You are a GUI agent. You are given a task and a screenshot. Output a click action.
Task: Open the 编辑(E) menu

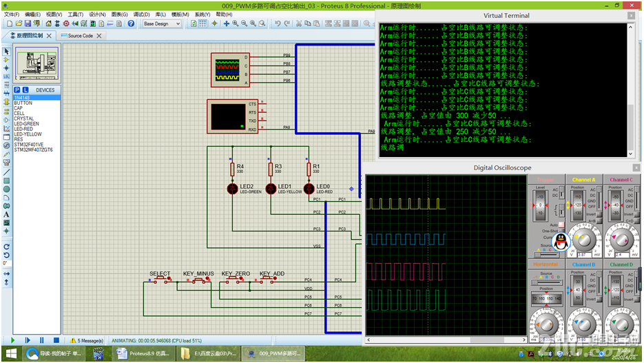(x=32, y=14)
